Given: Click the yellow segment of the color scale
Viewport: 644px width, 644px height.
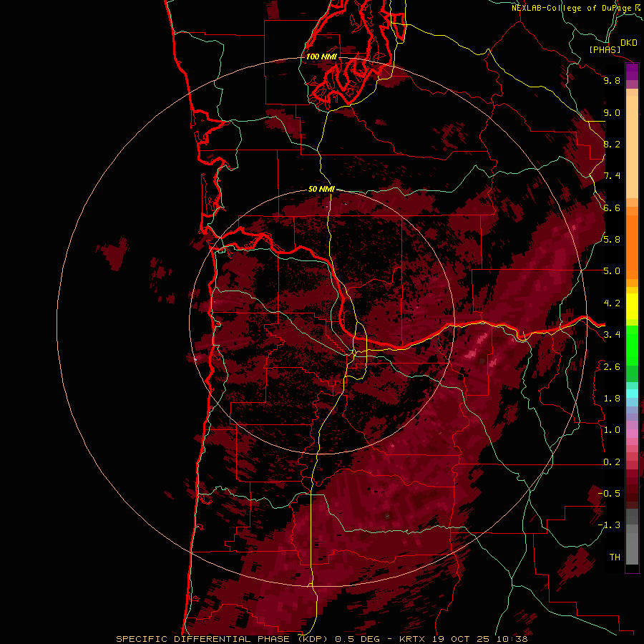Looking at the screenshot, I should tap(632, 306).
